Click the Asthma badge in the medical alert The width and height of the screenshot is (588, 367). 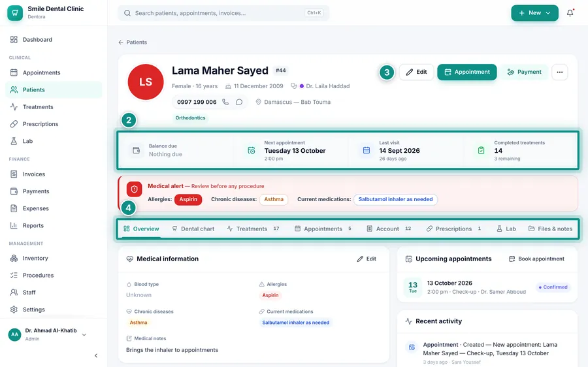(274, 199)
